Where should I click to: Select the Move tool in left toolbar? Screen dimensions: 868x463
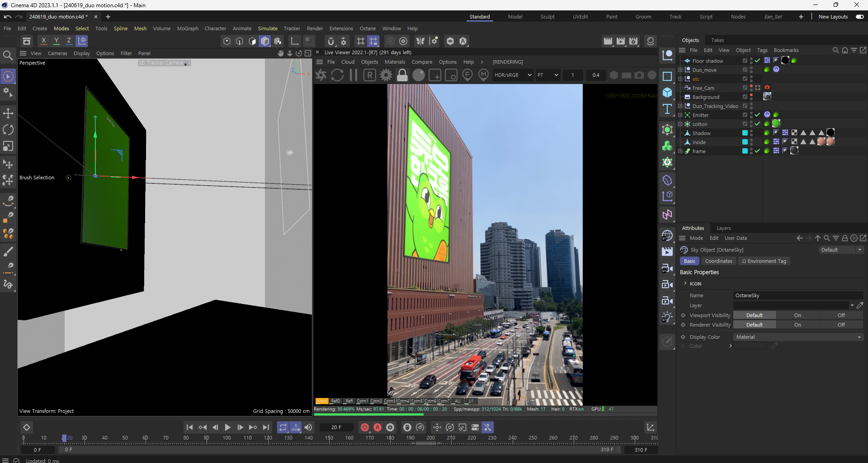(8, 113)
